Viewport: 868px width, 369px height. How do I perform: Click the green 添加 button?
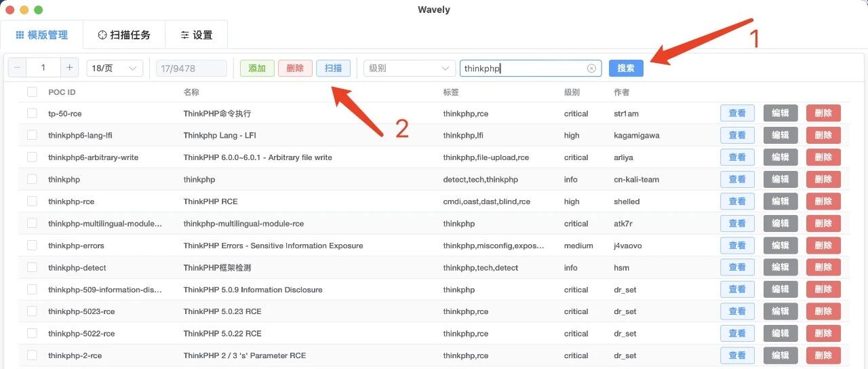(x=257, y=69)
